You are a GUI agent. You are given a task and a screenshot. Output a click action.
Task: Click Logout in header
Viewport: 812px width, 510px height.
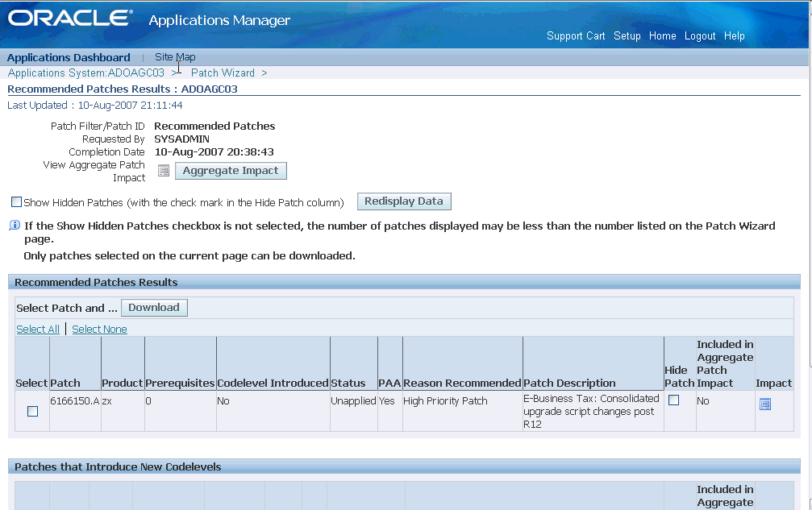point(700,35)
